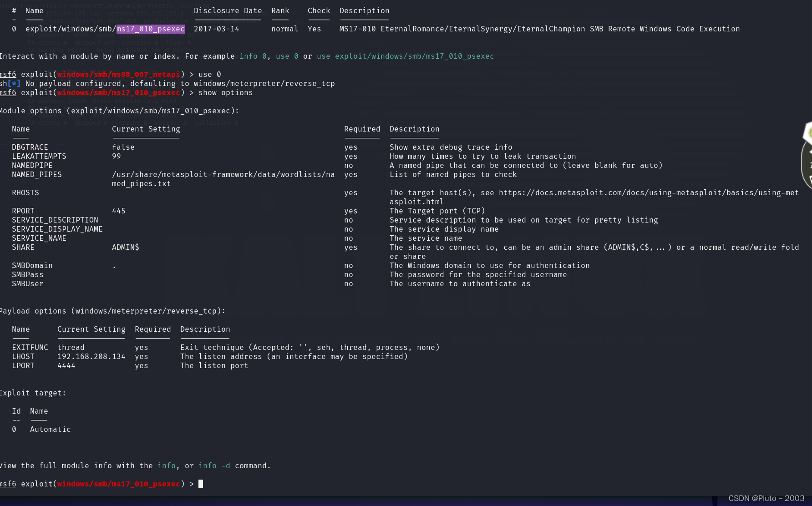Click the MS17-010 EternalRomance description text
Image resolution: width=812 pixels, height=506 pixels.
(x=540, y=29)
